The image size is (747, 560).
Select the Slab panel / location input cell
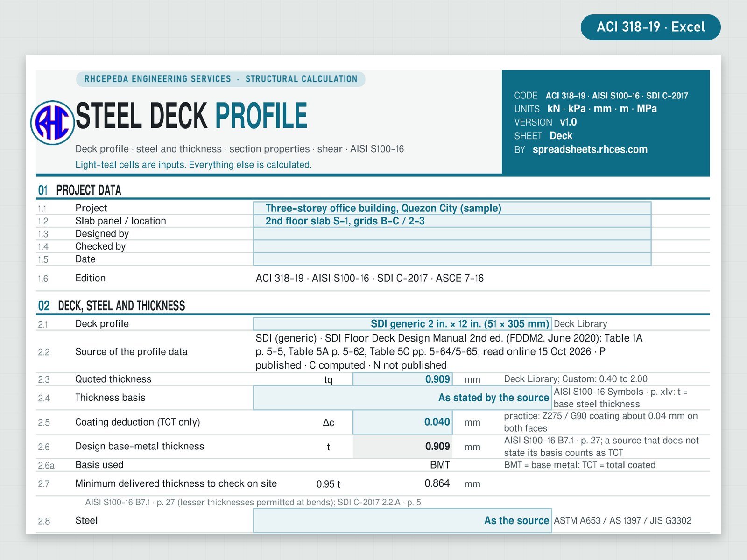click(452, 221)
